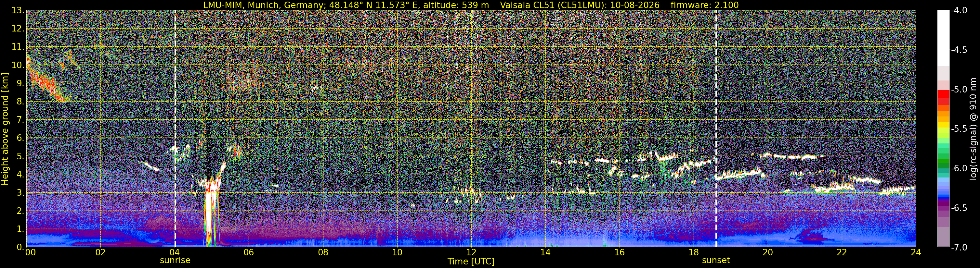This screenshot has width=980, height=268.
Task: Click the time axis tick "14"
Action: [545, 252]
